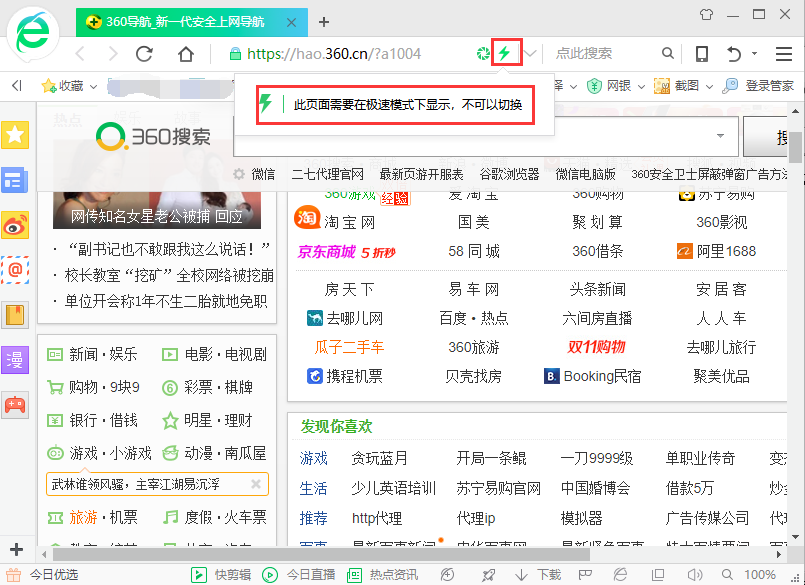
Task: Reload the page with the refresh icon
Action: click(144, 53)
